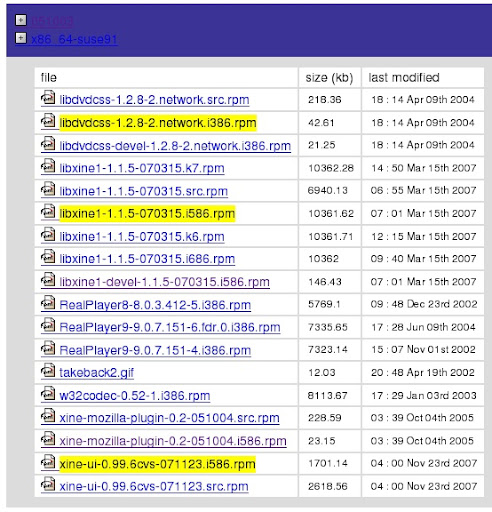The width and height of the screenshot is (492, 512).
Task: Select size value 10362.28
Action: [x=331, y=168]
